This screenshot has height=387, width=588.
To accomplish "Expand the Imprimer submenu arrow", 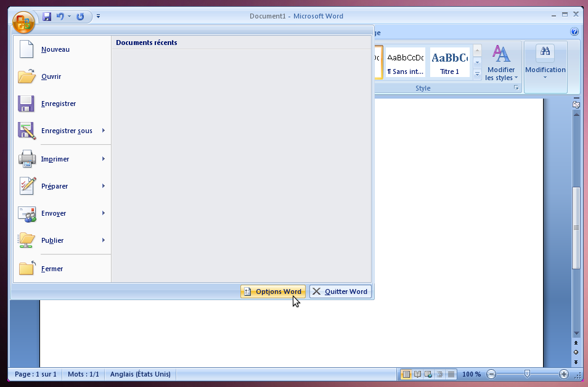I will pos(104,159).
